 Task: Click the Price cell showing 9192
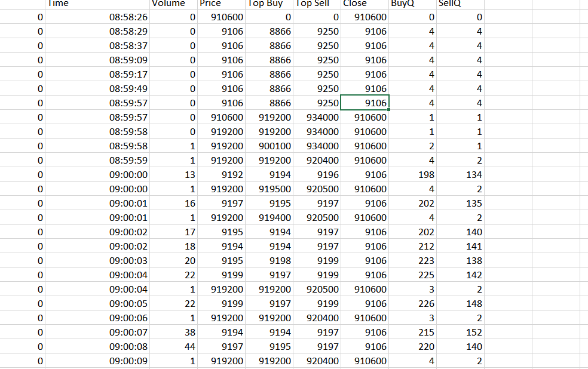pos(222,174)
